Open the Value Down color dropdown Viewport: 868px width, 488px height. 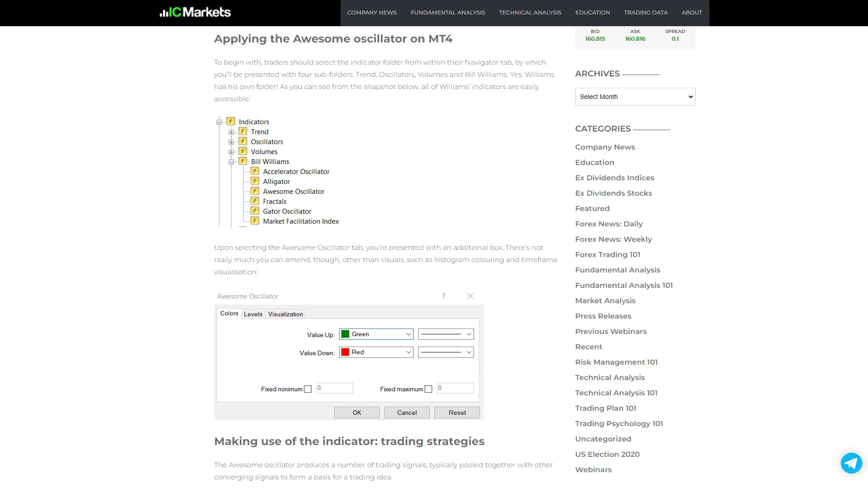pyautogui.click(x=376, y=352)
